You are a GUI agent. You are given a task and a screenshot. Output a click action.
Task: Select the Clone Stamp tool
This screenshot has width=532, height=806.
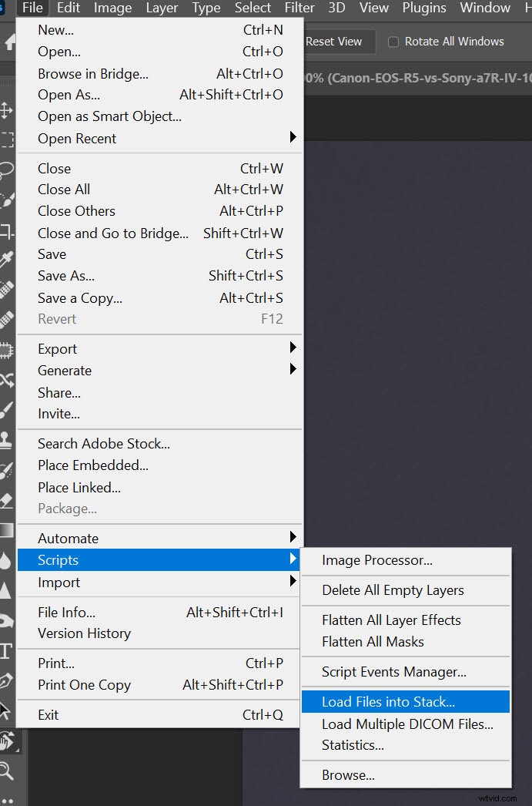tap(6, 440)
